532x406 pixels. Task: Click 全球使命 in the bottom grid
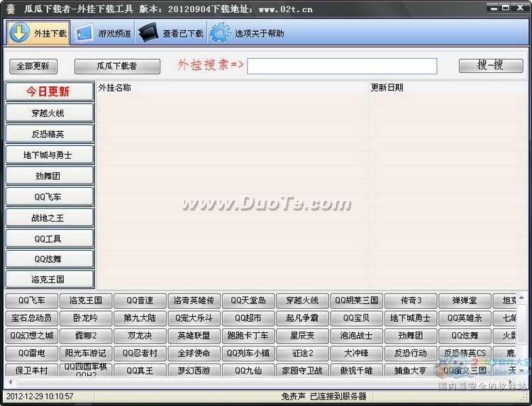(194, 354)
